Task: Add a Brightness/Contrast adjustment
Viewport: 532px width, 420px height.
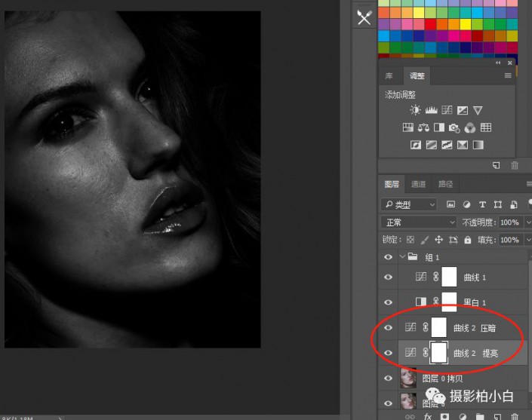Action: (x=416, y=111)
